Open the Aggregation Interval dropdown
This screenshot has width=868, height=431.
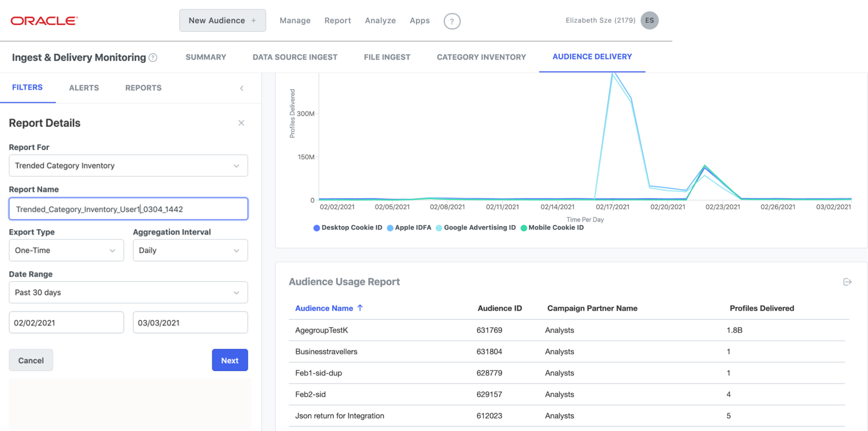point(190,251)
